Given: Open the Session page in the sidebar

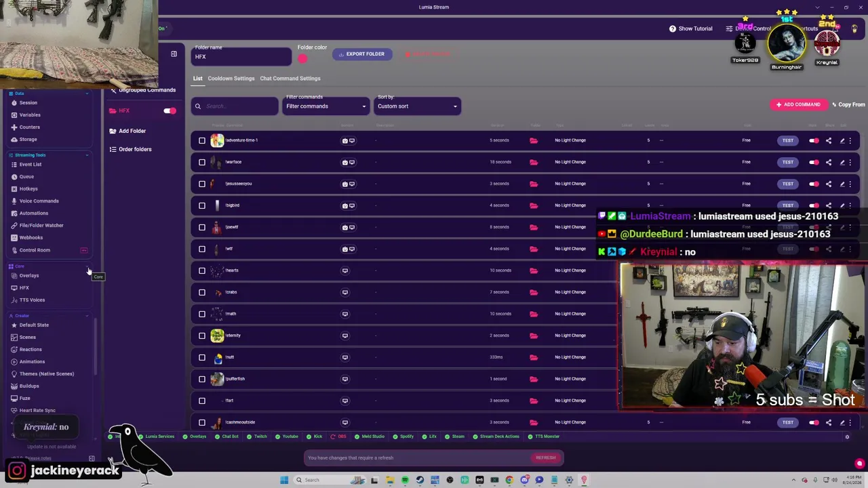Looking at the screenshot, I should pos(28,102).
